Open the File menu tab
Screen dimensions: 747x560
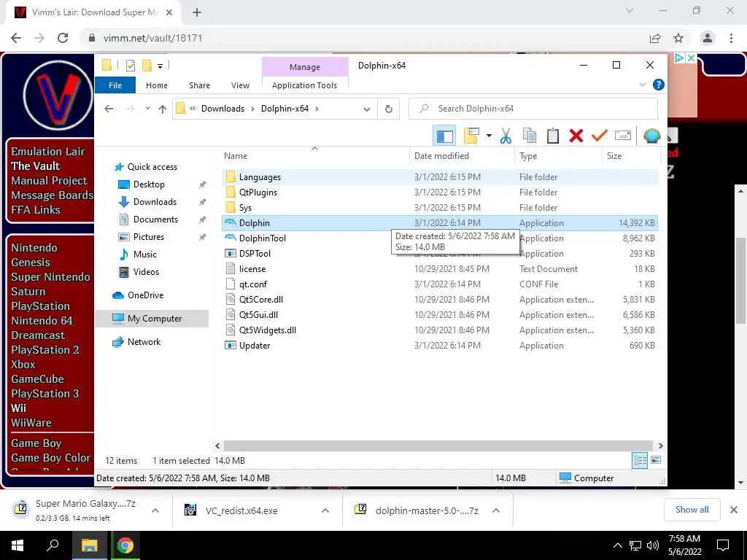pyautogui.click(x=115, y=85)
